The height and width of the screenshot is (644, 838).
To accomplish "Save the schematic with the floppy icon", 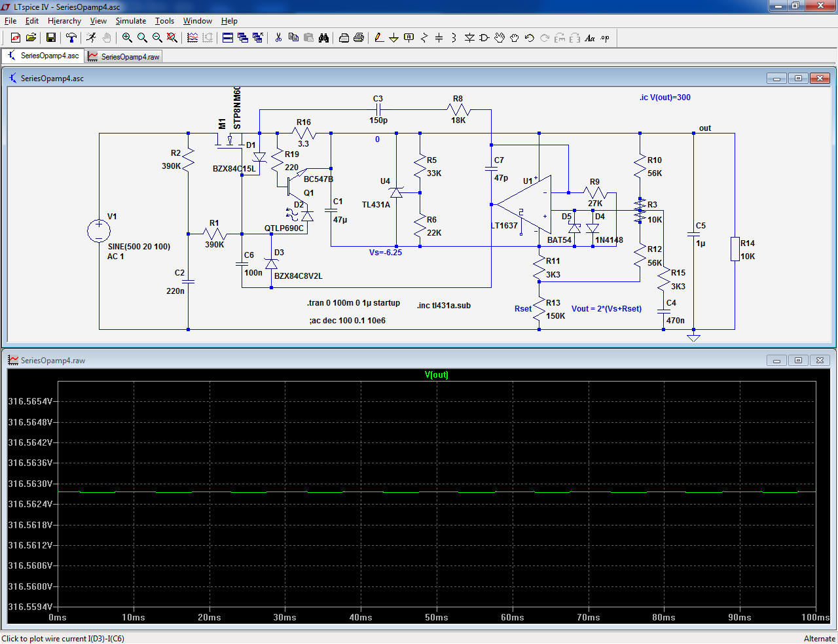I will [x=50, y=38].
